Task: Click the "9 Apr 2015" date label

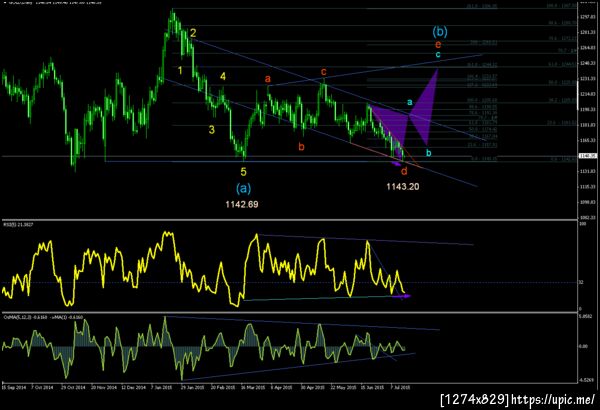Action: (281, 387)
